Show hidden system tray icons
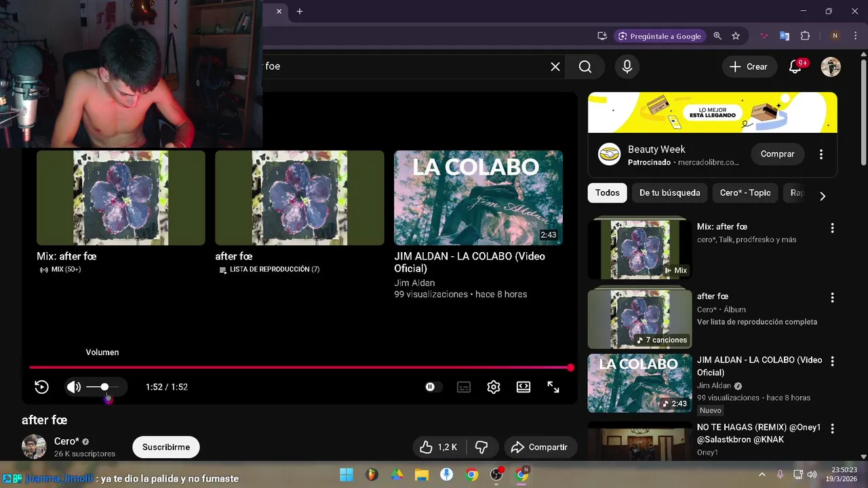The image size is (868, 488). [x=762, y=474]
